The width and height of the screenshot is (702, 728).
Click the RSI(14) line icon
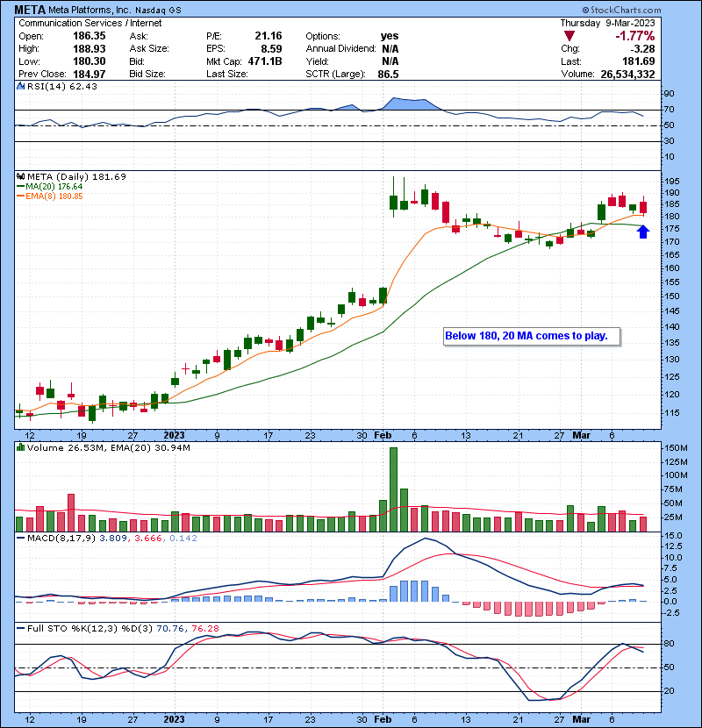pos(20,86)
